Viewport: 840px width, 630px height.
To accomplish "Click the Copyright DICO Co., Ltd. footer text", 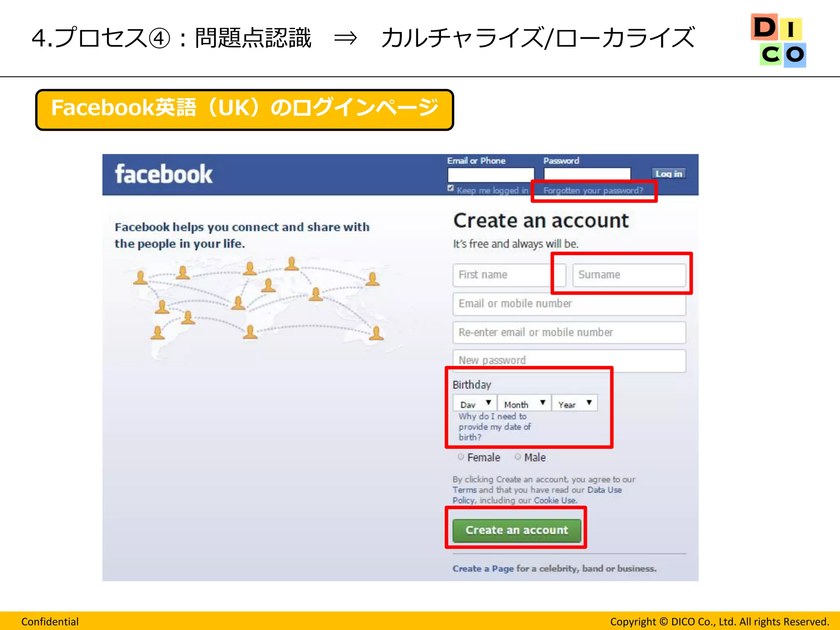I will point(720,622).
